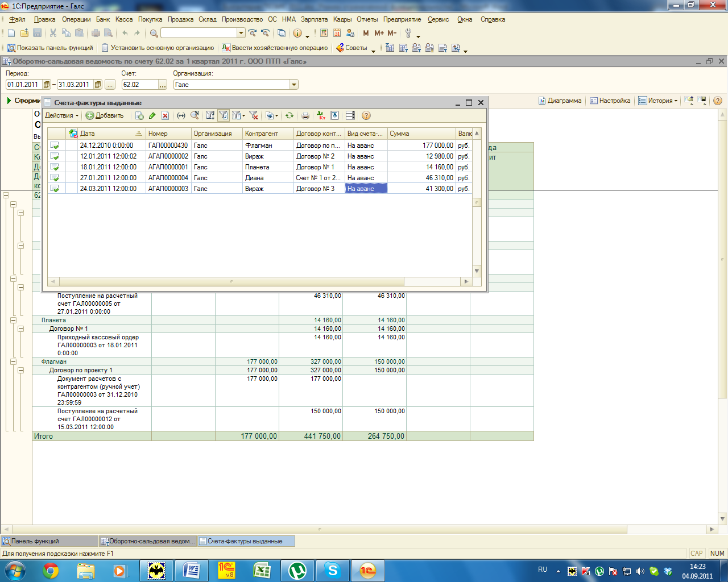Click the green pencil Edit icon

coord(152,115)
